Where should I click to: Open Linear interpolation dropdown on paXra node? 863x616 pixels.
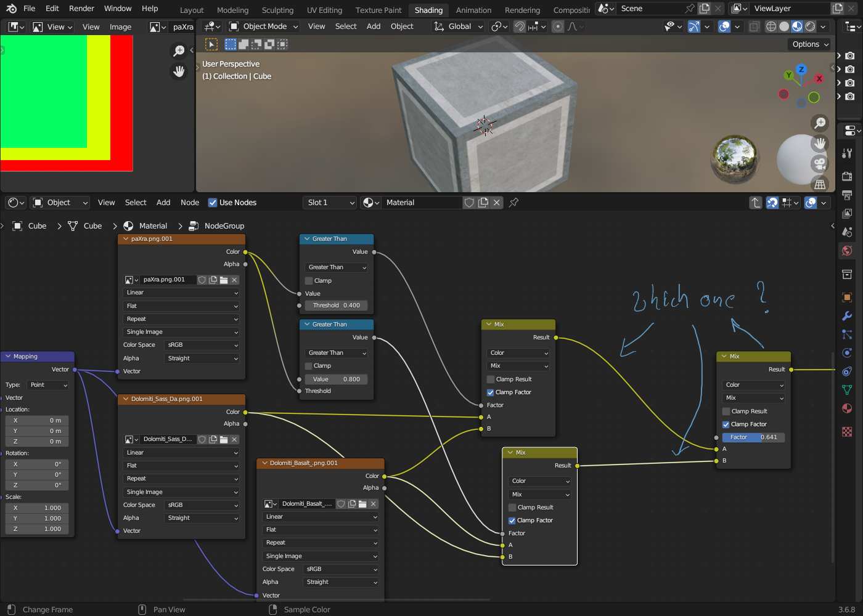click(181, 293)
